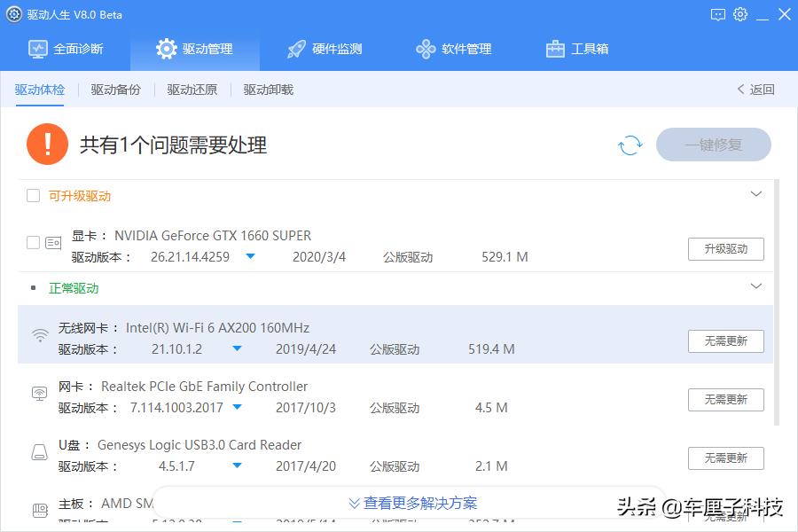Click the 网卡 ethernet adapter icon

coord(39,394)
